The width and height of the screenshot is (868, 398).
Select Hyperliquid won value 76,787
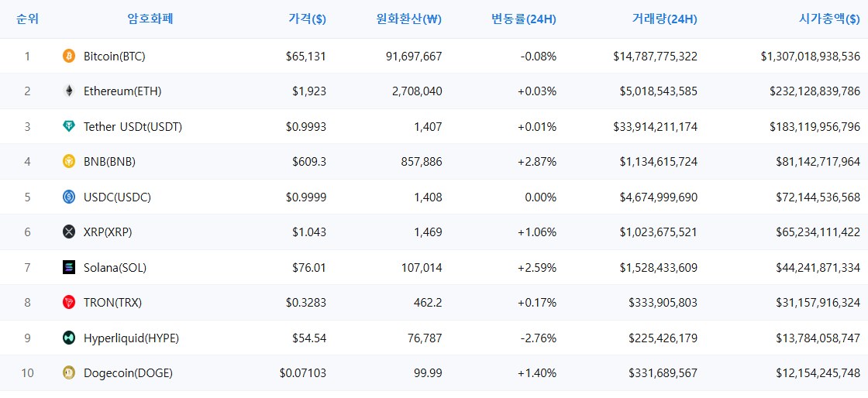pyautogui.click(x=425, y=338)
